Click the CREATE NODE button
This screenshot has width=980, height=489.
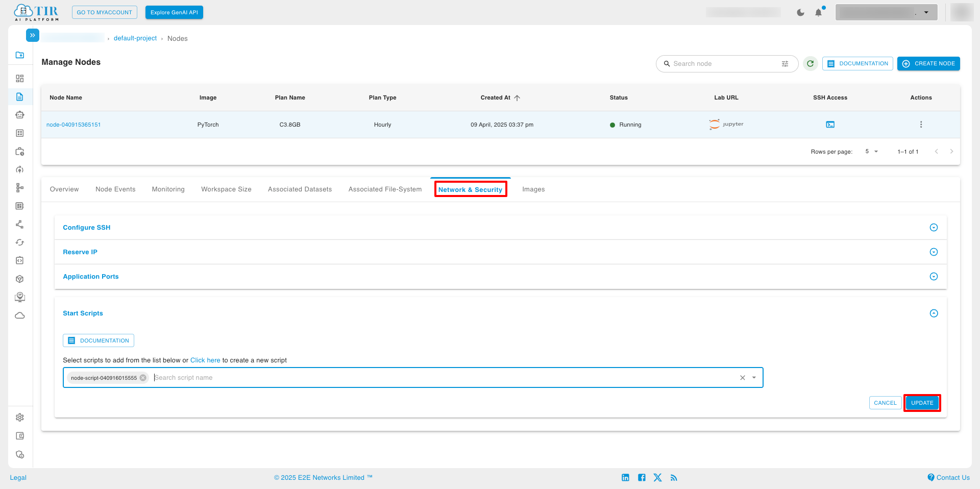(928, 64)
